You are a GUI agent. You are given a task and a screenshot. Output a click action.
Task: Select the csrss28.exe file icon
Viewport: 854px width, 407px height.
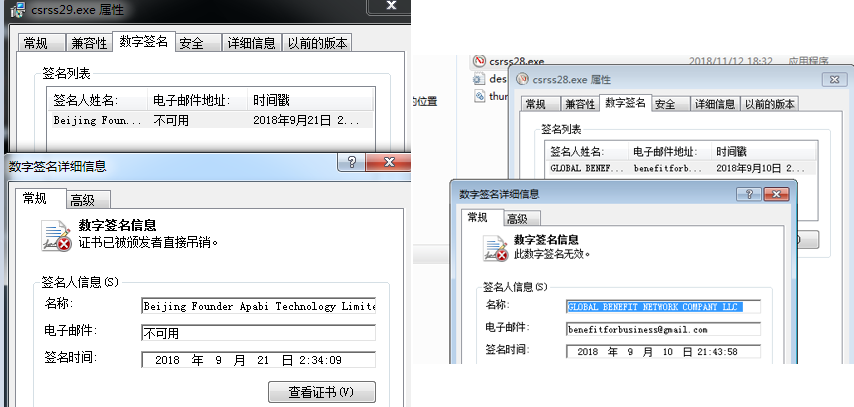[x=479, y=61]
